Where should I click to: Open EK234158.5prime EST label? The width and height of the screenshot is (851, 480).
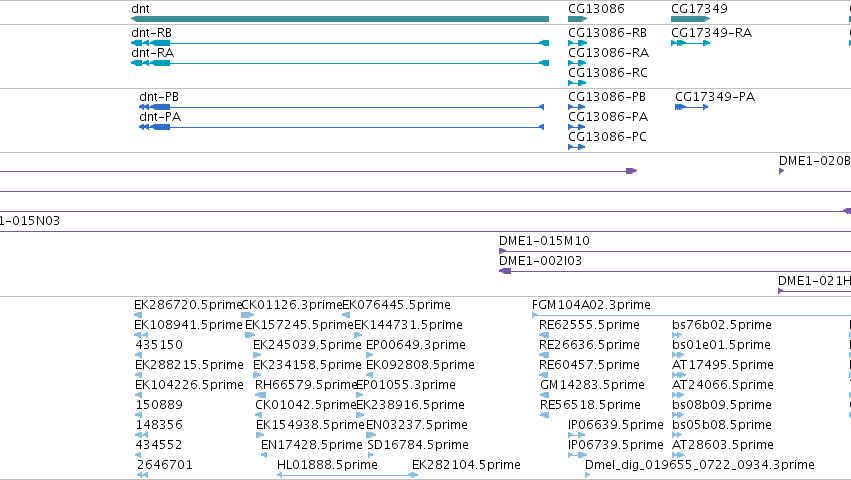point(307,365)
